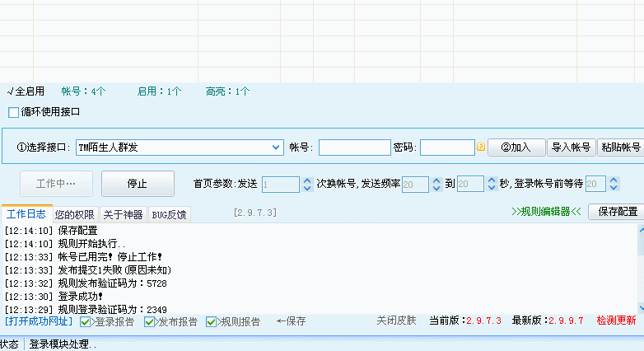The width and height of the screenshot is (644, 351).
Task: Open the 规则编辑器 link
Action: click(x=546, y=211)
